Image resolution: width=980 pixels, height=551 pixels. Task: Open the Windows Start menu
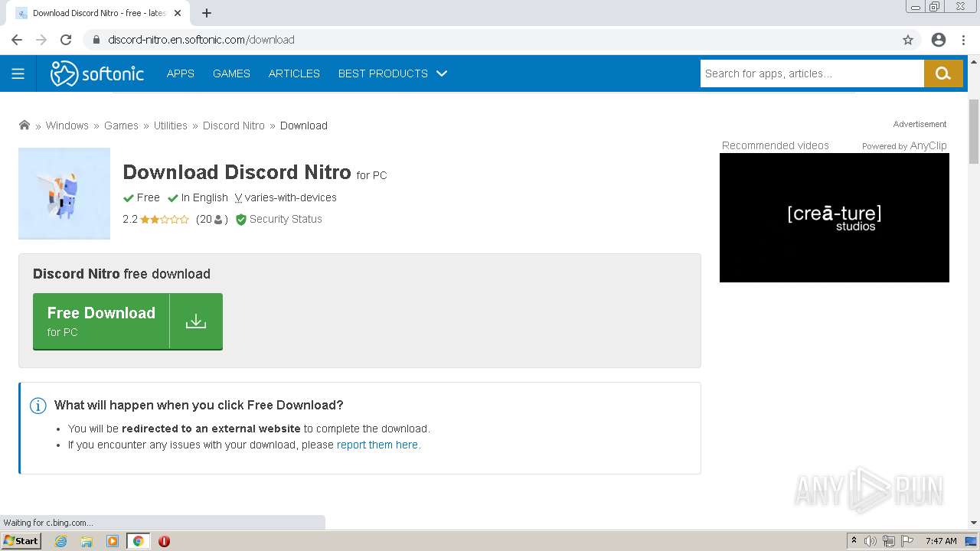pos(21,541)
